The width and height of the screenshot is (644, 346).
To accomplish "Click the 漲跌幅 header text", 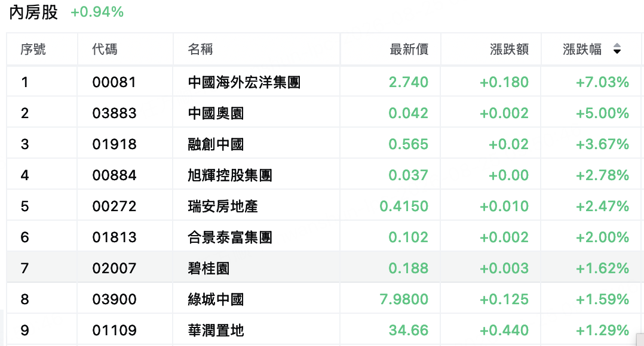I will [x=582, y=49].
